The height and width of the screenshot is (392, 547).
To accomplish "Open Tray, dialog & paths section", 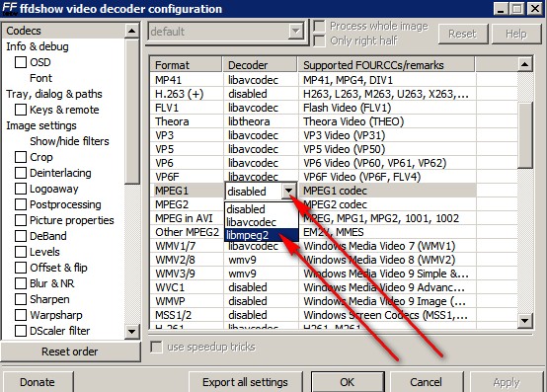I will (54, 94).
